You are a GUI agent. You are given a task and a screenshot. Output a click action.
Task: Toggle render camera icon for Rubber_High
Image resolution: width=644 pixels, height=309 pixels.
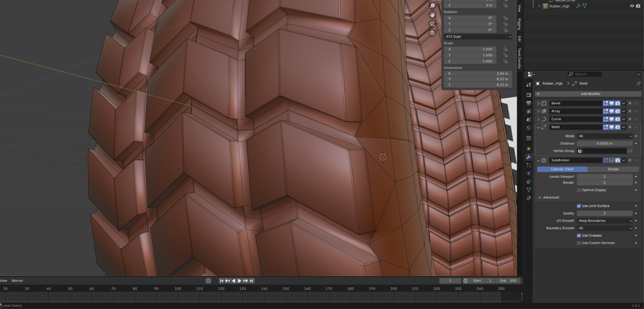[x=638, y=6]
